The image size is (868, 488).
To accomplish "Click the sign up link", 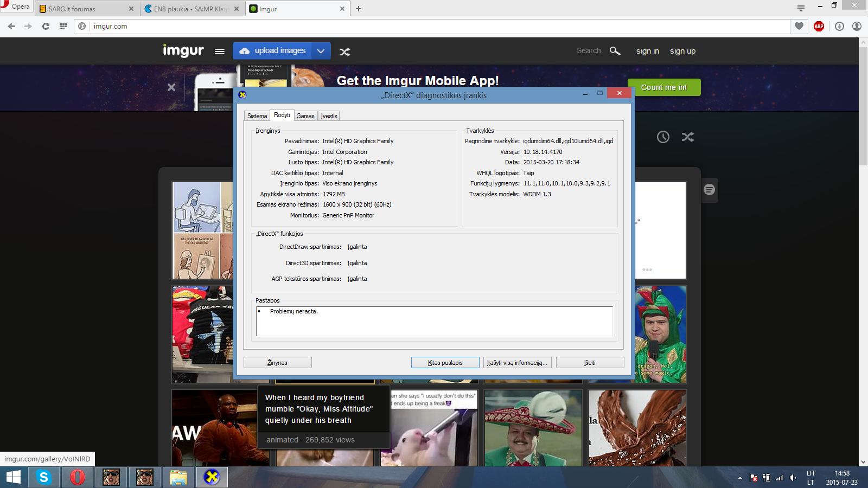I will click(682, 51).
